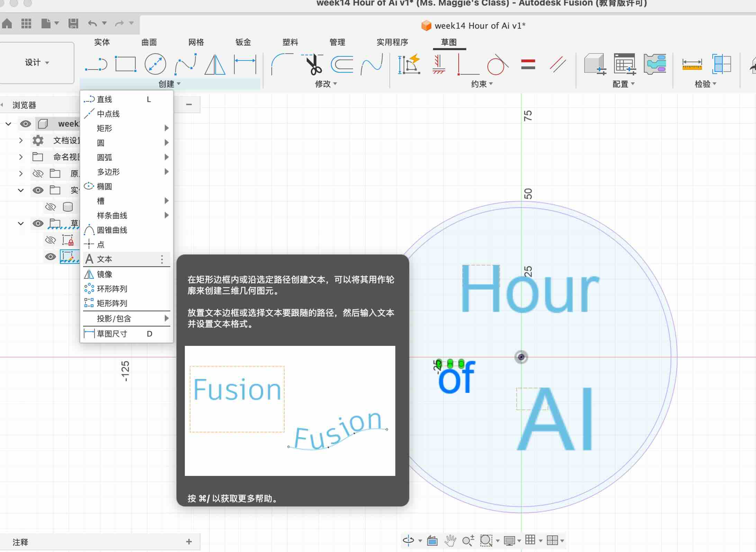
Task: Switch to the 实用程序 tab
Action: (392, 42)
